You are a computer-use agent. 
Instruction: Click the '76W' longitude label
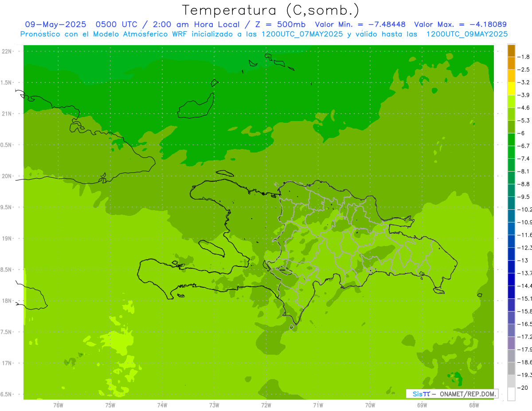[x=58, y=405]
